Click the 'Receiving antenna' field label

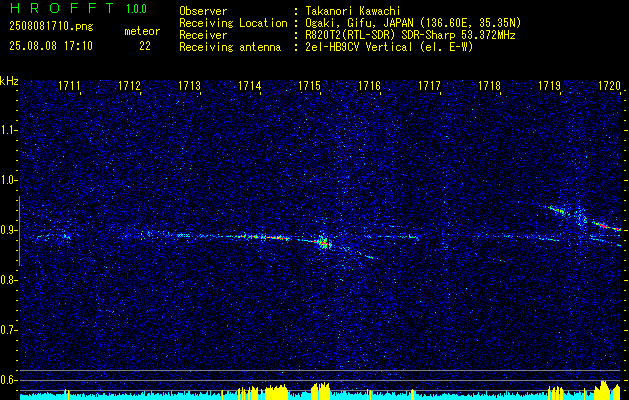[230, 47]
